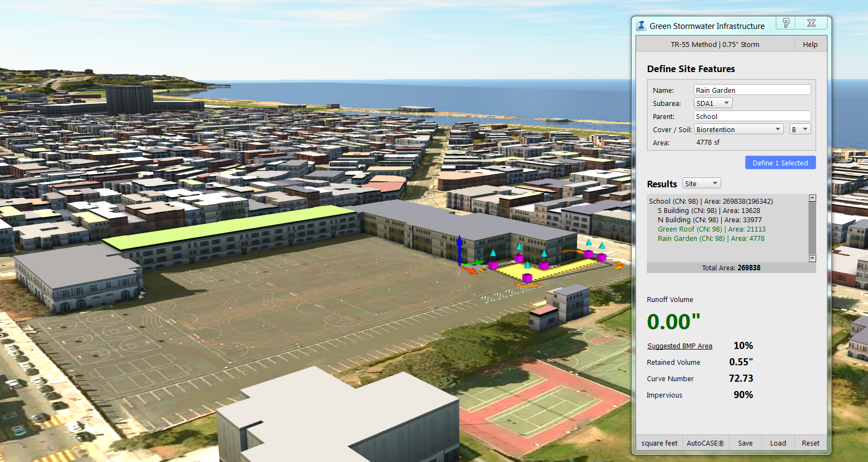This screenshot has width=868, height=462.
Task: Select the bright green roof surface
Action: [229, 227]
